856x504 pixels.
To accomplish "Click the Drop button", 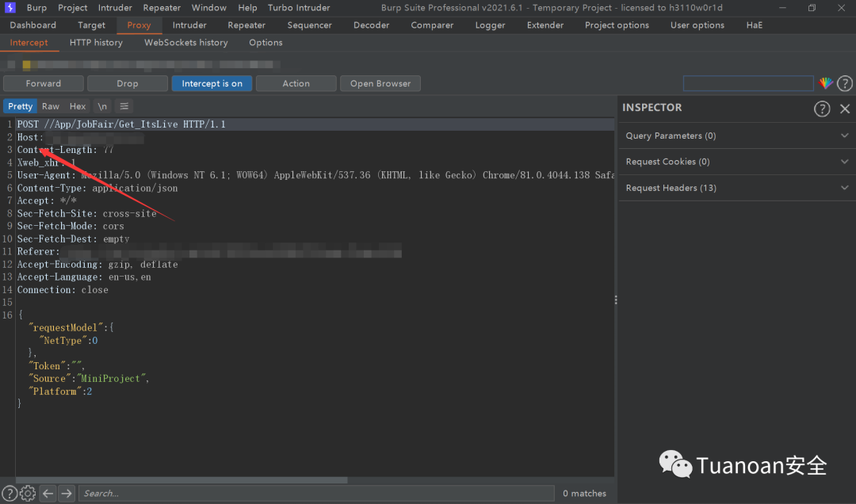I will coord(127,83).
